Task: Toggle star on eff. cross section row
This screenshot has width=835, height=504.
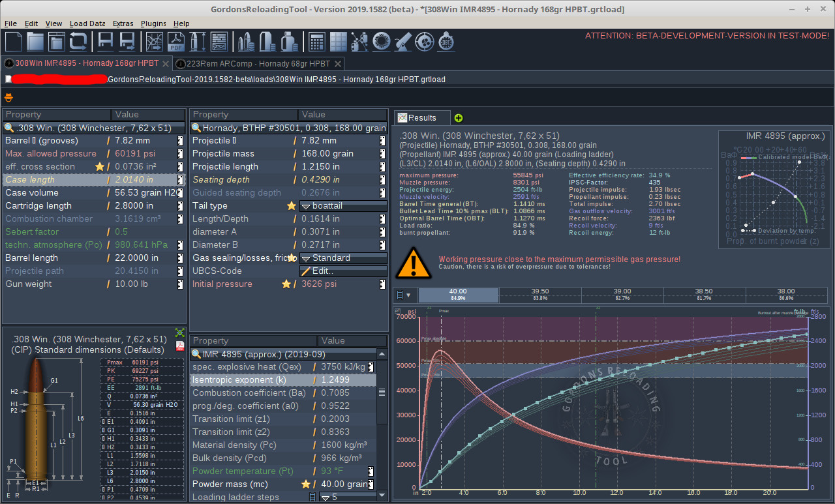Action: (100, 167)
